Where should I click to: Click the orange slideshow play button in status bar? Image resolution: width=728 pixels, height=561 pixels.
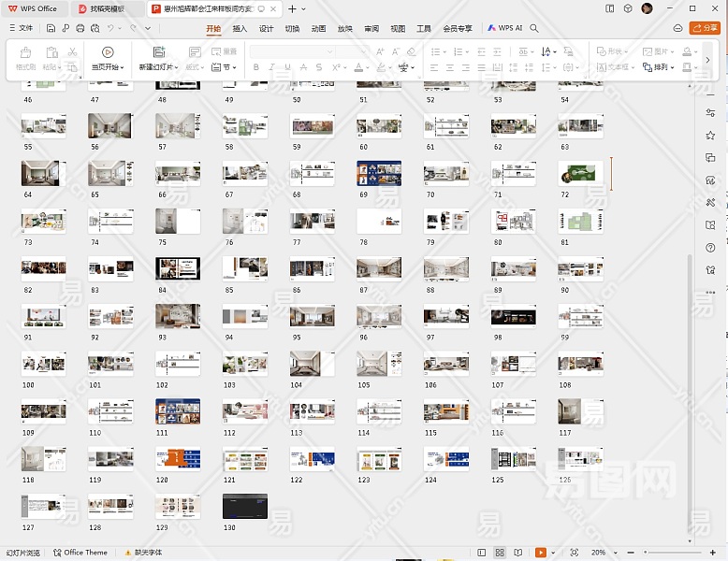[540, 553]
